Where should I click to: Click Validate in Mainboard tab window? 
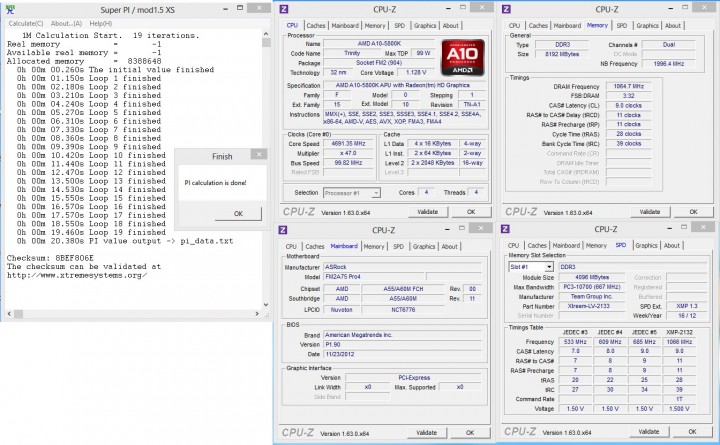coord(427,433)
